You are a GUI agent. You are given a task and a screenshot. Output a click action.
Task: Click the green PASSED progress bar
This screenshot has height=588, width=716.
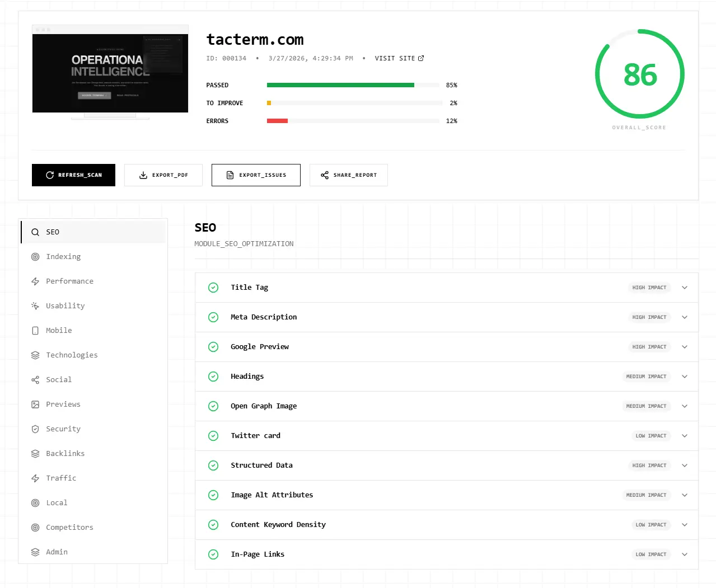tap(340, 85)
